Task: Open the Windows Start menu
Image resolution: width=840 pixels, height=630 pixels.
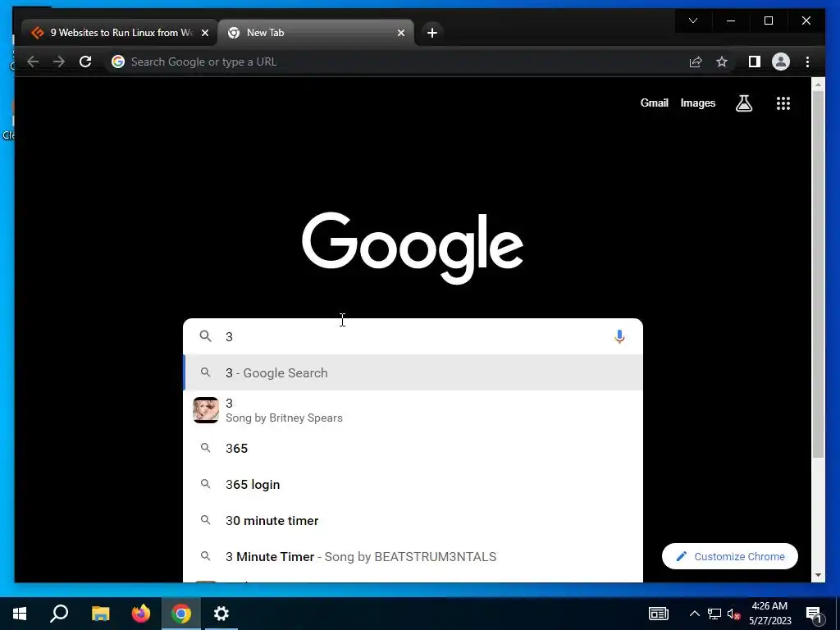Action: [x=20, y=614]
